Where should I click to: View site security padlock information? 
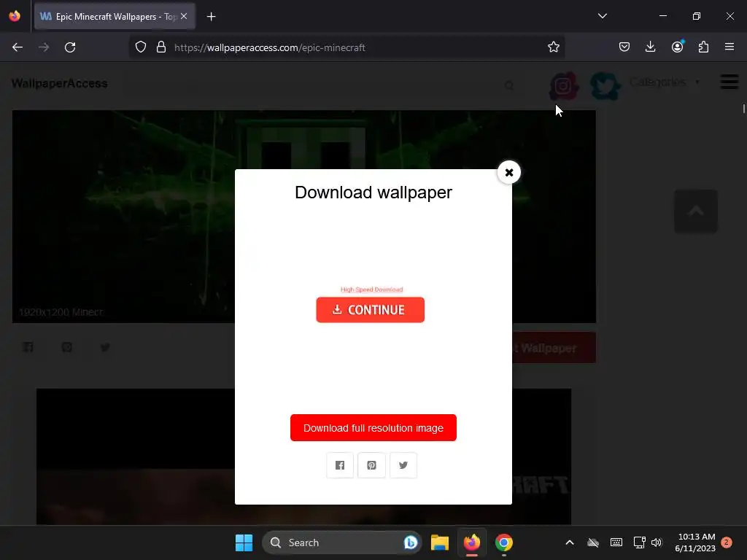click(x=161, y=47)
